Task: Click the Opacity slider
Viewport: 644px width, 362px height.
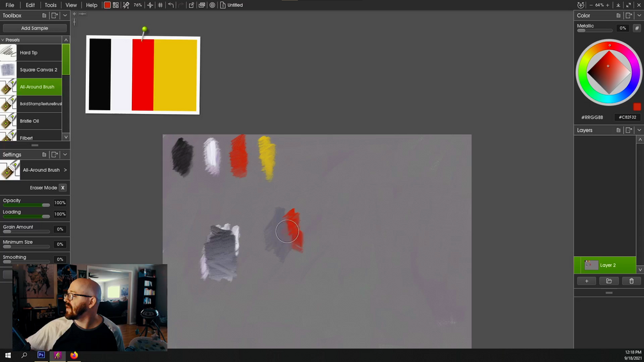Action: [x=26, y=205]
